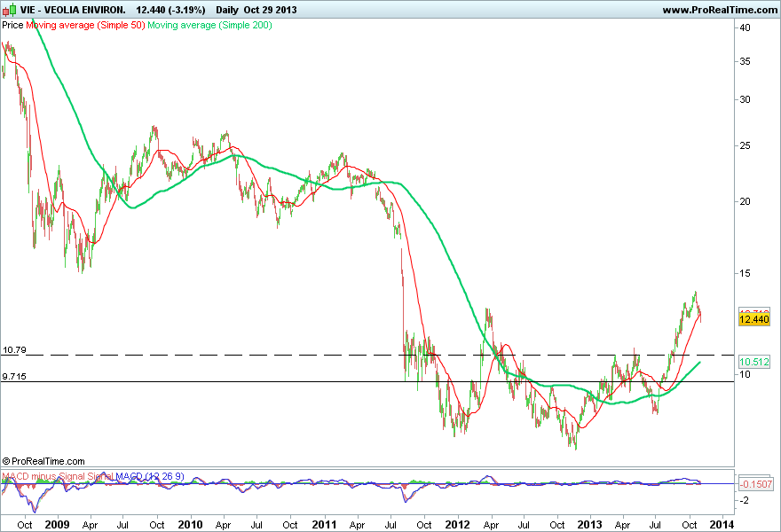The height and width of the screenshot is (532, 781).
Task: Select the 'Moving average (Simple 200)' legend
Action: click(209, 25)
